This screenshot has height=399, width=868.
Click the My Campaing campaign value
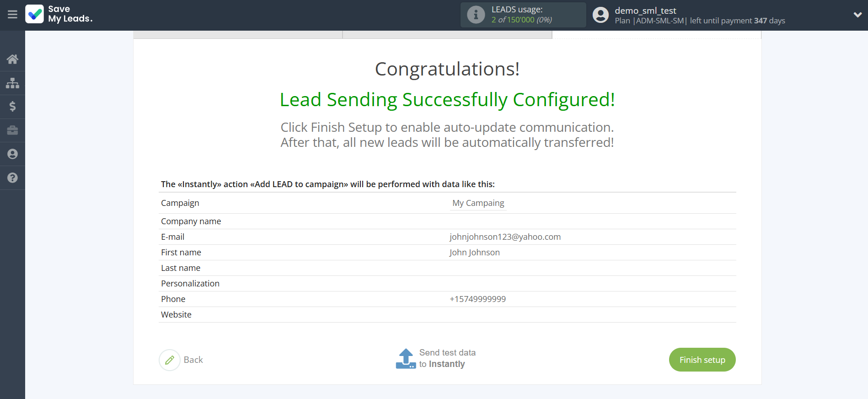(x=478, y=203)
